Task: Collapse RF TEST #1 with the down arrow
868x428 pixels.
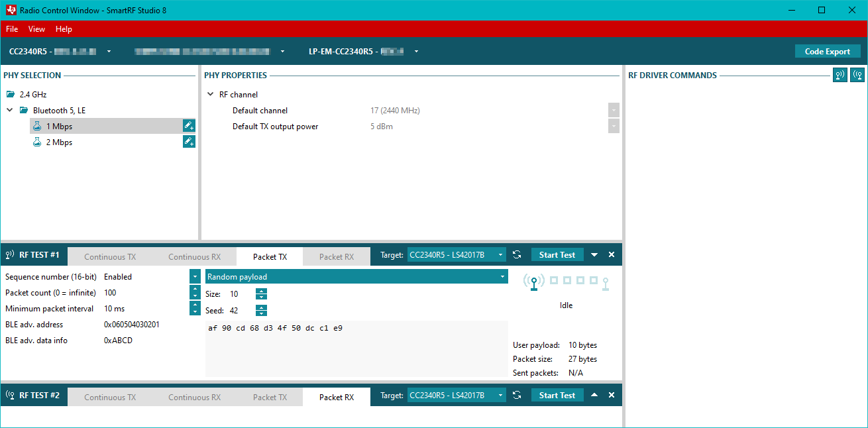Action: [x=594, y=255]
